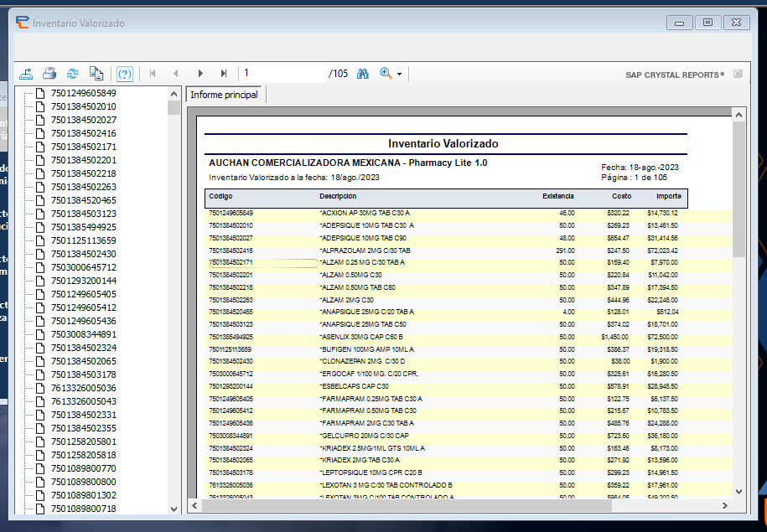The image size is (767, 532).
Task: Click the Export Report toolbar icon
Action: 26,74
